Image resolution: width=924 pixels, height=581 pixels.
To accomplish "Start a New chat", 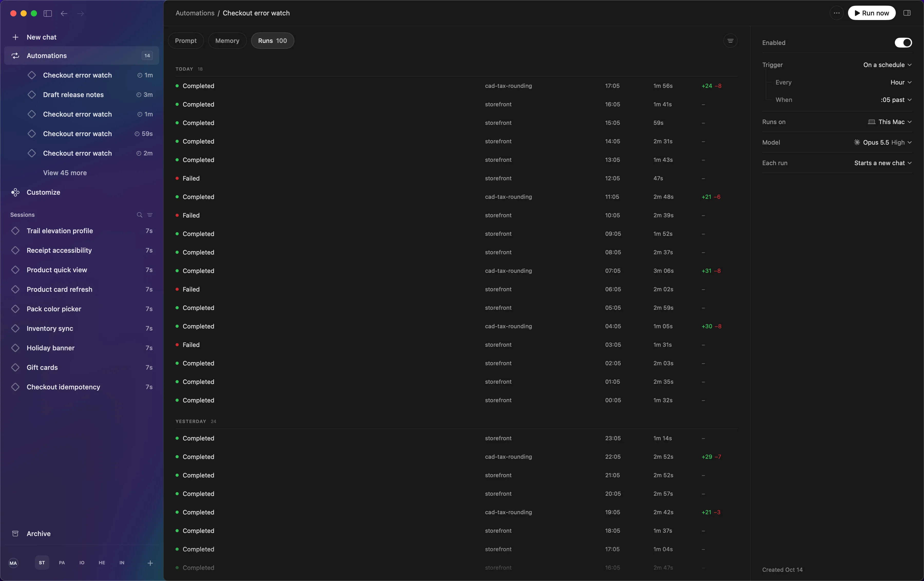I will 81,37.
